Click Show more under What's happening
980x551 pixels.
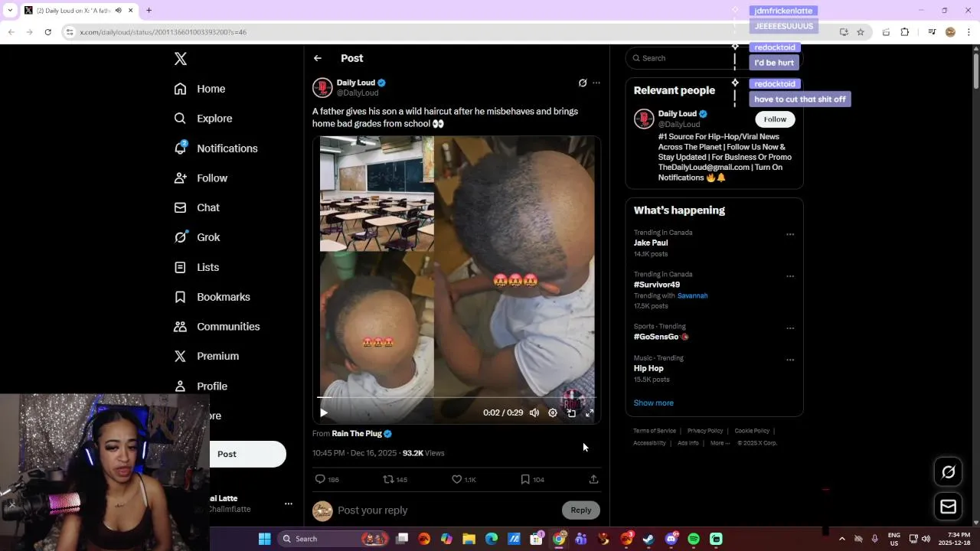(653, 403)
